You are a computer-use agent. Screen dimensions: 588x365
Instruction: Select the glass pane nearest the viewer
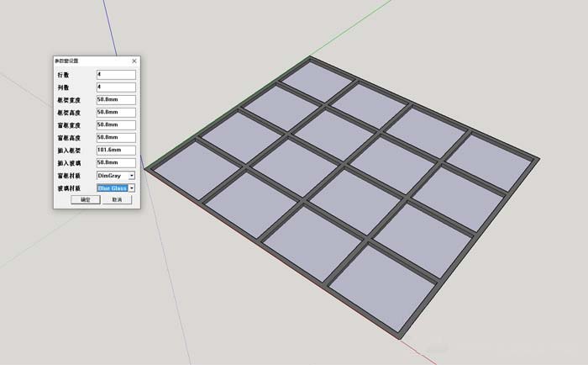[381, 278]
